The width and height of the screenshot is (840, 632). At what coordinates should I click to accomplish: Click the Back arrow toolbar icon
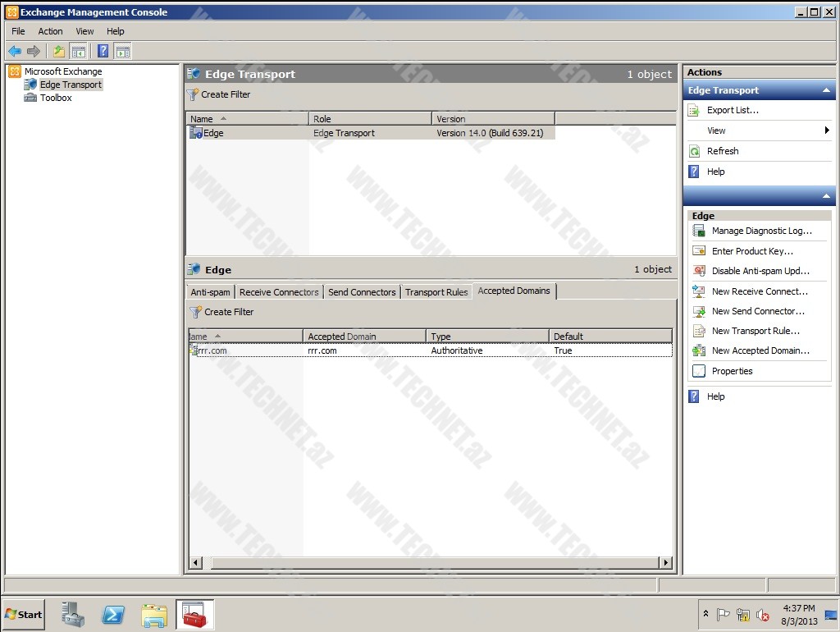[15, 51]
